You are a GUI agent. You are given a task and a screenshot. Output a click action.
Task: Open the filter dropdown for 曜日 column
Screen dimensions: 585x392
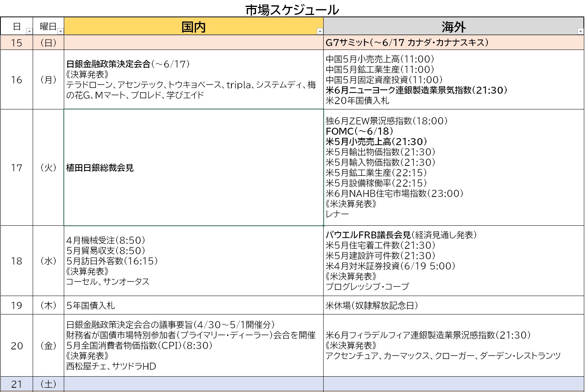click(60, 31)
